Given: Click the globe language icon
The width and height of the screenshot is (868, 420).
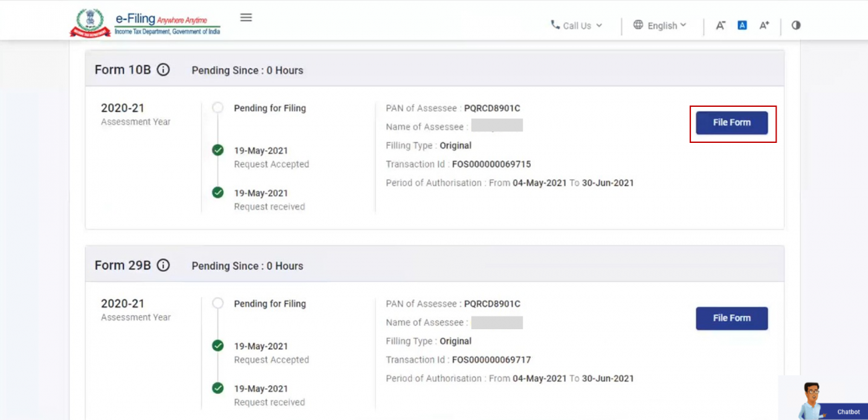Looking at the screenshot, I should pos(638,25).
